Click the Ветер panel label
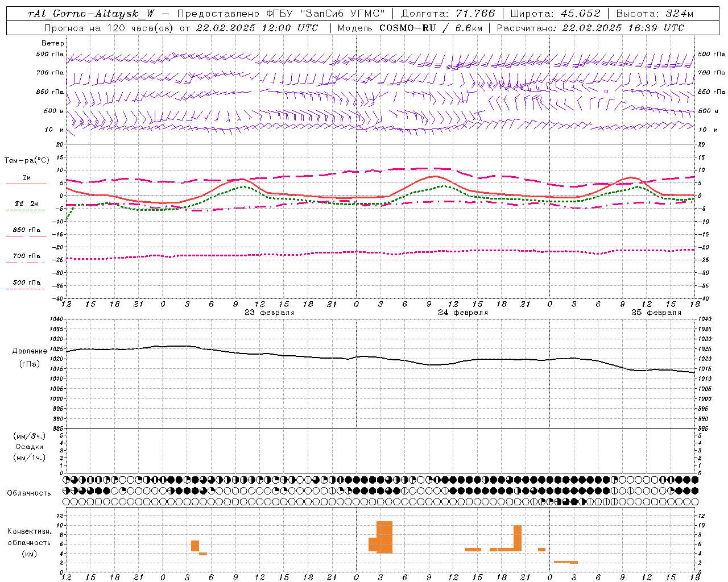728x582 pixels. (x=53, y=43)
